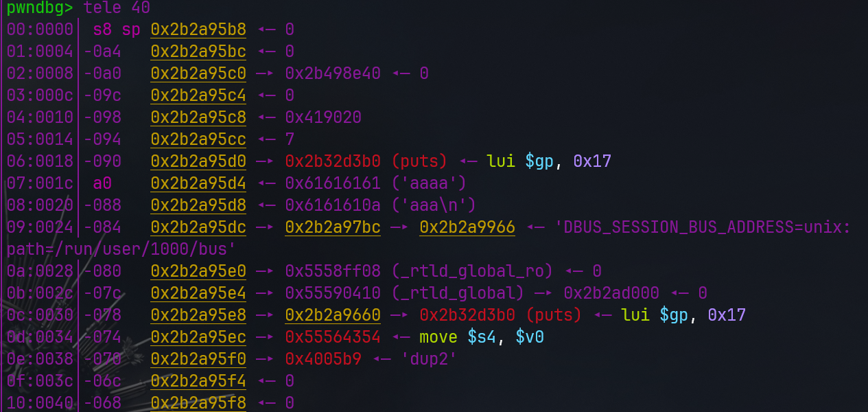Click the pointer value 0x2b2ad000
This screenshot has height=412, width=868.
611,293
